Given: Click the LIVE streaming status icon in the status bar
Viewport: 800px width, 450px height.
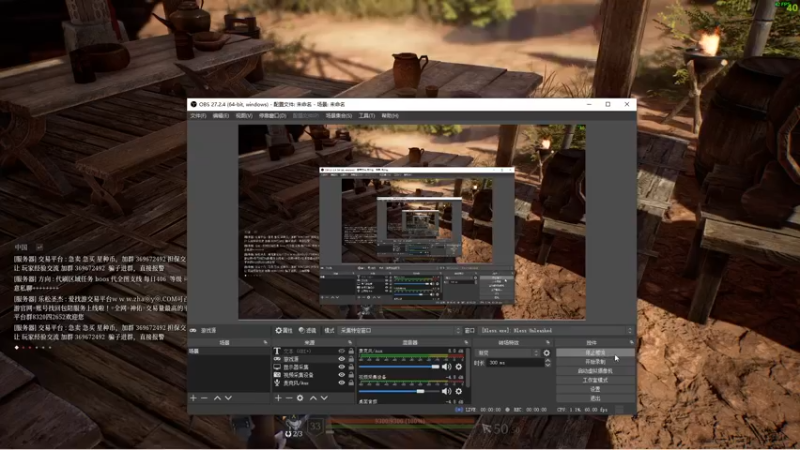Looking at the screenshot, I should (x=459, y=410).
